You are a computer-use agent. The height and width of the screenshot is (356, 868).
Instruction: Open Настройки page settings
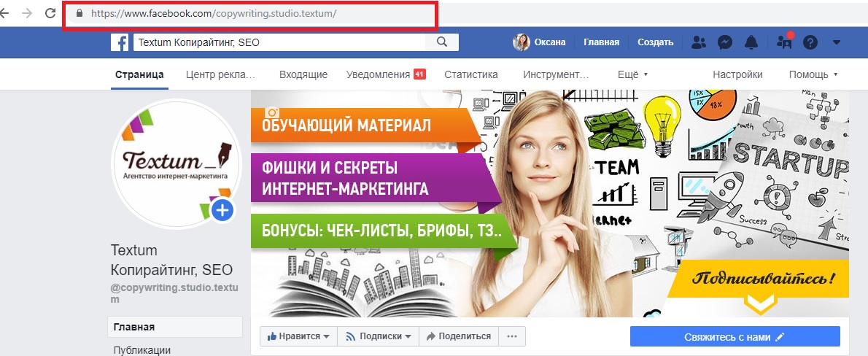pos(737,74)
